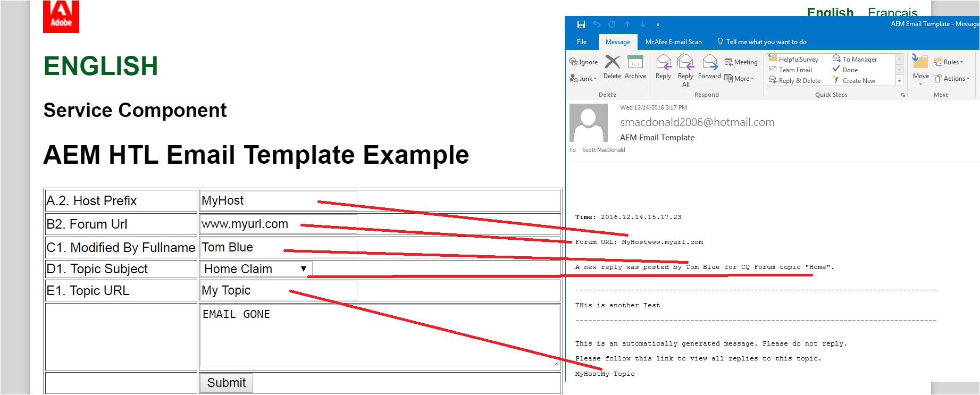Click the Forum Url input field
This screenshot has height=395, width=980.
click(278, 224)
